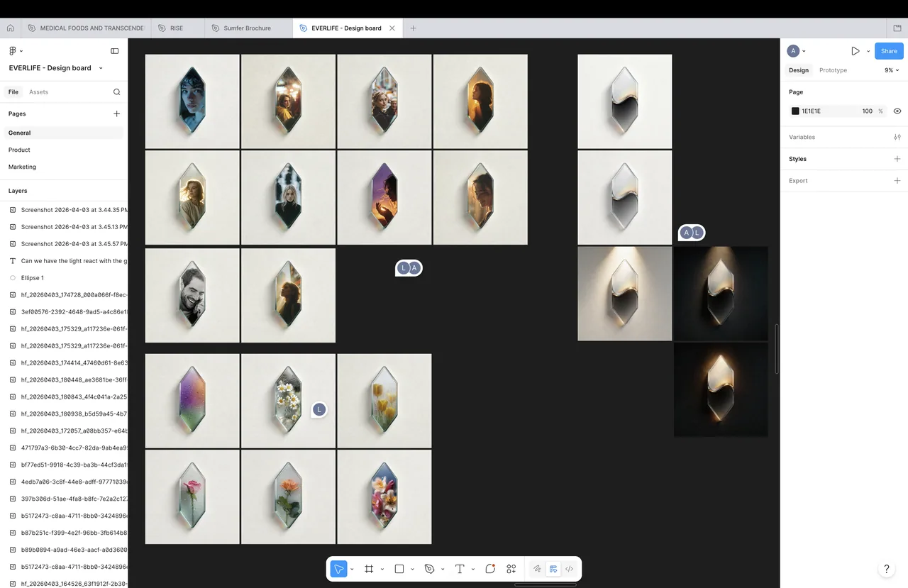
Task: Activate the Comment tool
Action: [x=490, y=569]
